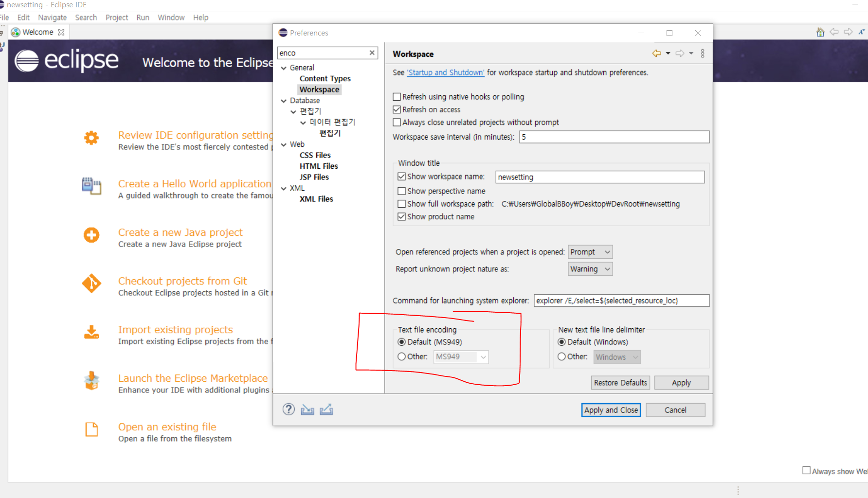Open the Prompt dropdown for referenced projects
Image resolution: width=868 pixels, height=498 pixels.
pyautogui.click(x=591, y=252)
